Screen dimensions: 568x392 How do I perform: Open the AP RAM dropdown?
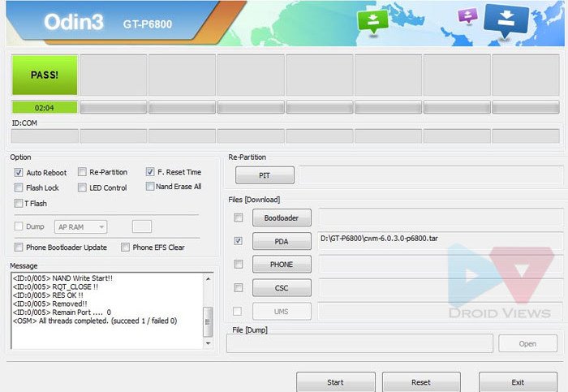81,226
